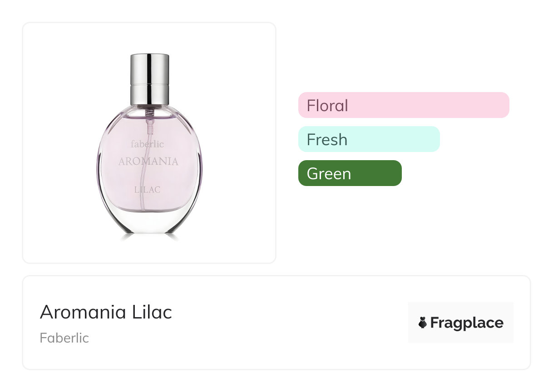Click the word Fresh in mint bar
Screen dimensions: 553x392
tap(327, 140)
